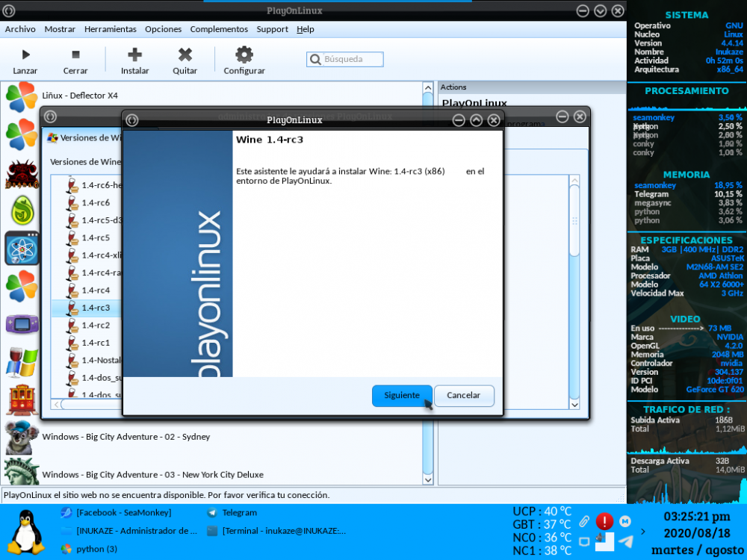Open the red alert tray icon
The image size is (747, 560).
tap(604, 521)
